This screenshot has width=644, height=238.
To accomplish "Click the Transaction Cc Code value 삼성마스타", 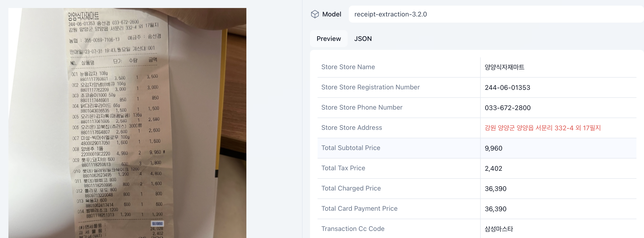I will point(499,229).
